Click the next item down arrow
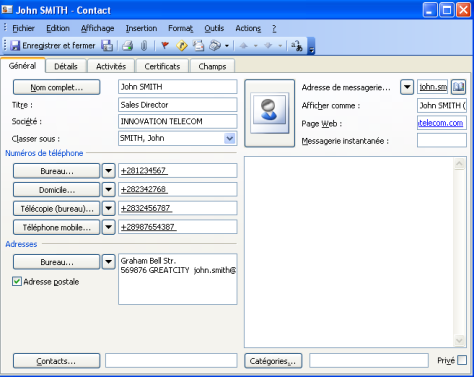The width and height of the screenshot is (474, 377). click(x=268, y=45)
